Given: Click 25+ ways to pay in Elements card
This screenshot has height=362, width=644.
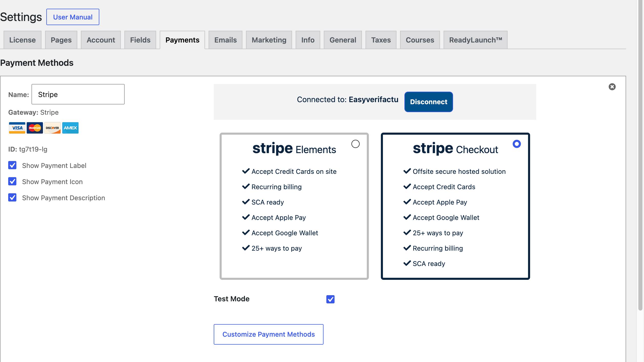Looking at the screenshot, I should (277, 248).
